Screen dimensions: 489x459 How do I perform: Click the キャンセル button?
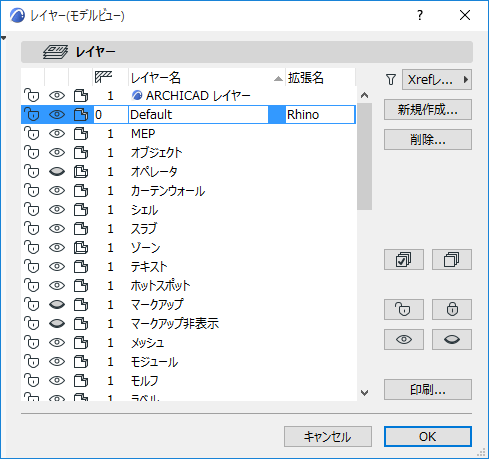(328, 436)
